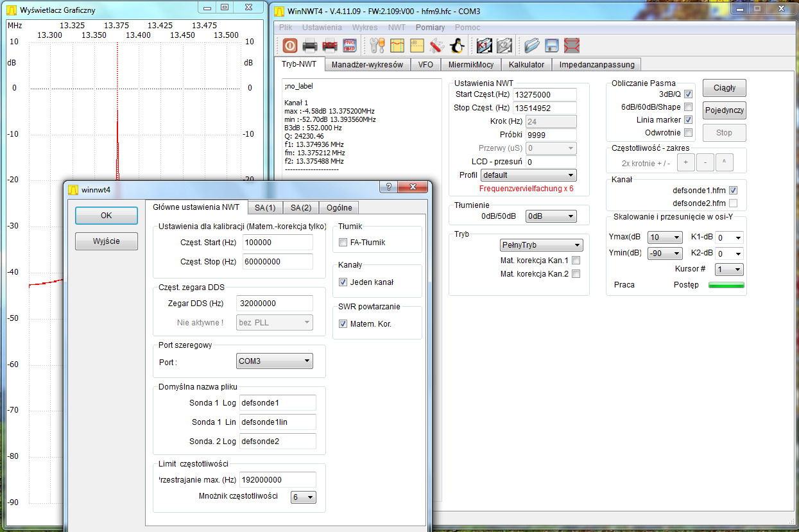Image resolution: width=799 pixels, height=532 pixels.
Task: Expand the Mnożnik częstotliwości dropdown
Action: pyautogui.click(x=304, y=497)
